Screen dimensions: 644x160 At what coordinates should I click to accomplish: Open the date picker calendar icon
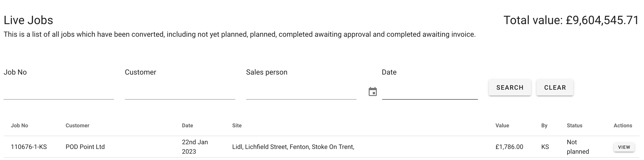[372, 91]
